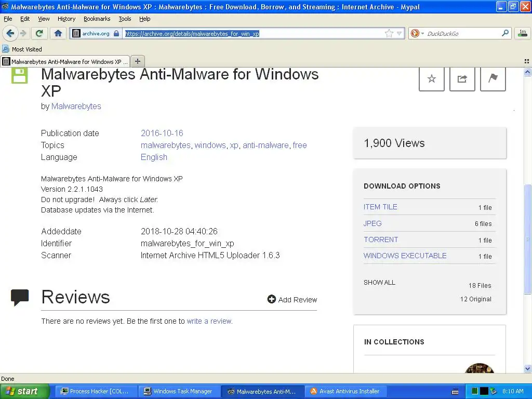Open the free topic link
This screenshot has height=399, width=532.
pos(300,145)
